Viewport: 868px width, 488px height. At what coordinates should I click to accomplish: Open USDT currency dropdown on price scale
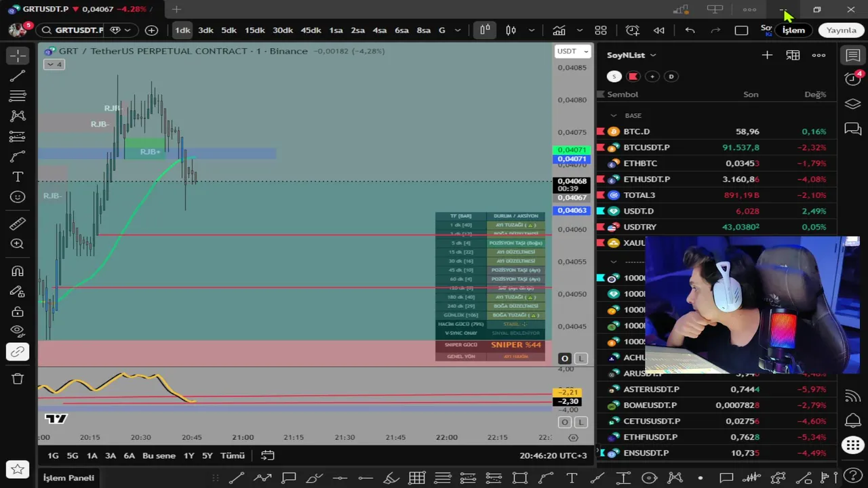[573, 51]
